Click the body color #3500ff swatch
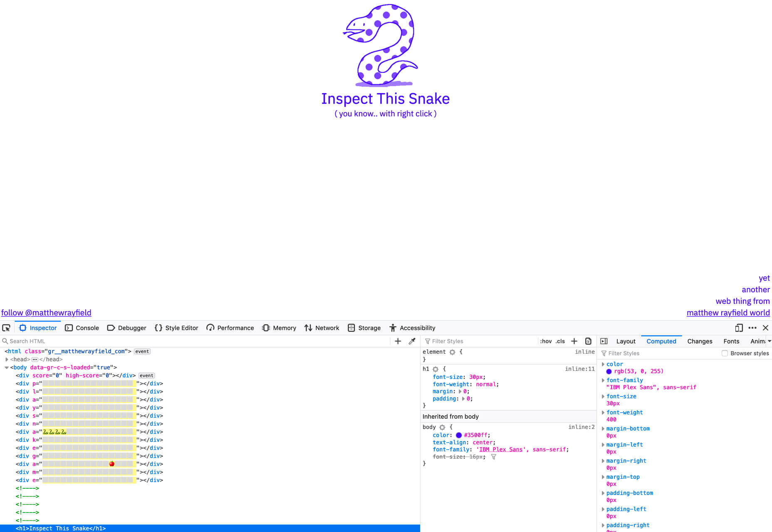The height and width of the screenshot is (532, 772). click(459, 435)
